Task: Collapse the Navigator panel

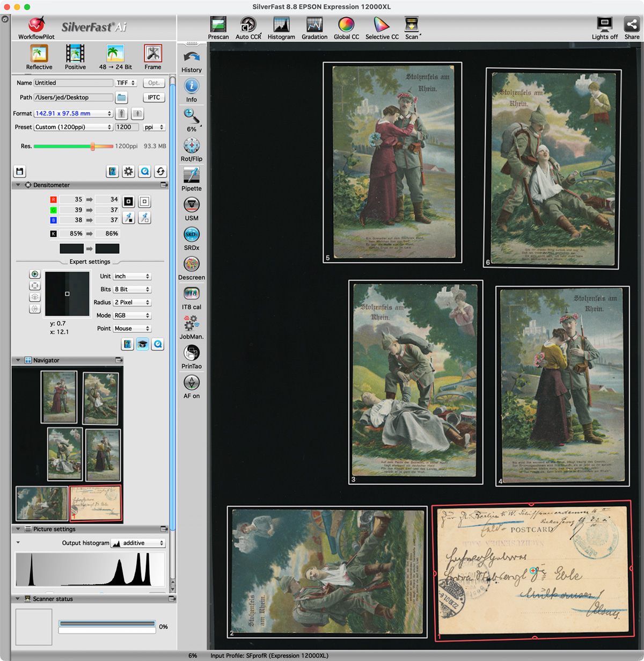Action: coord(18,360)
